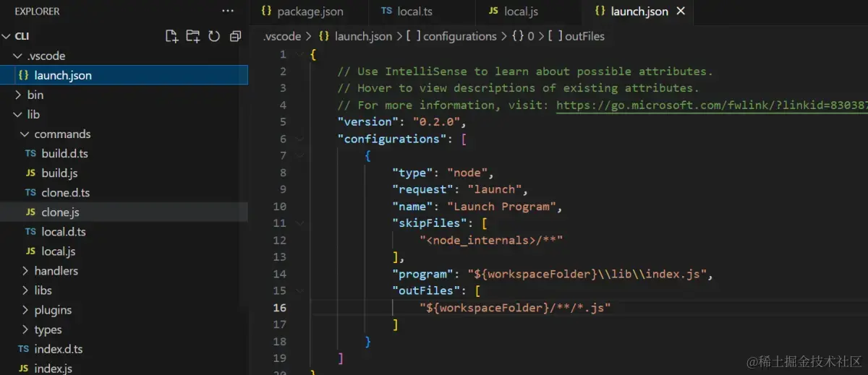Click the 0 breadcrumb segment
868x375 pixels.
[x=523, y=36]
